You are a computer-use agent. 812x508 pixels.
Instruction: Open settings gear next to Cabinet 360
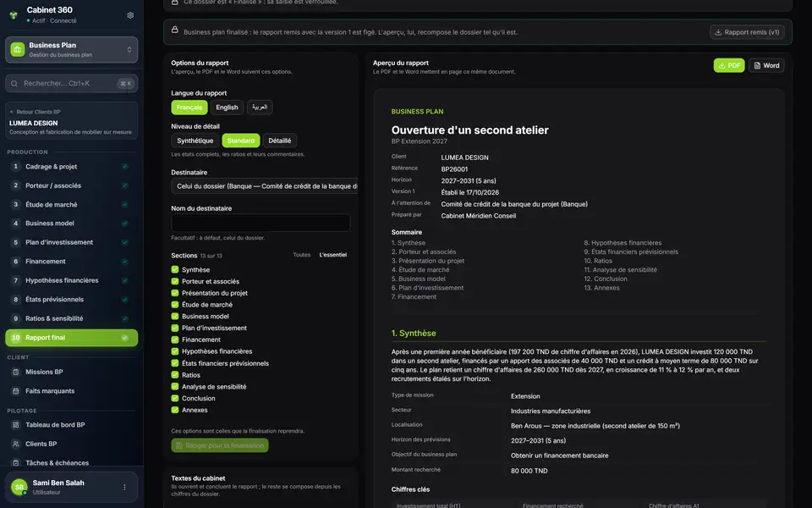coord(130,15)
